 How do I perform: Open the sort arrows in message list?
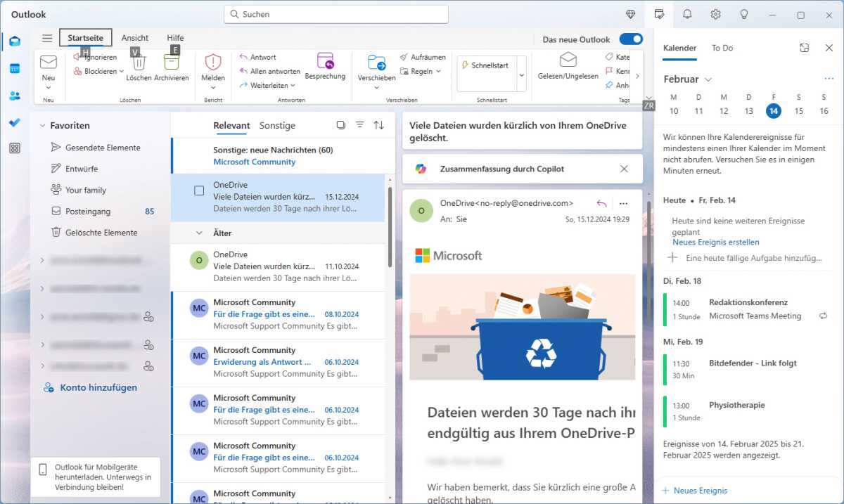378,125
